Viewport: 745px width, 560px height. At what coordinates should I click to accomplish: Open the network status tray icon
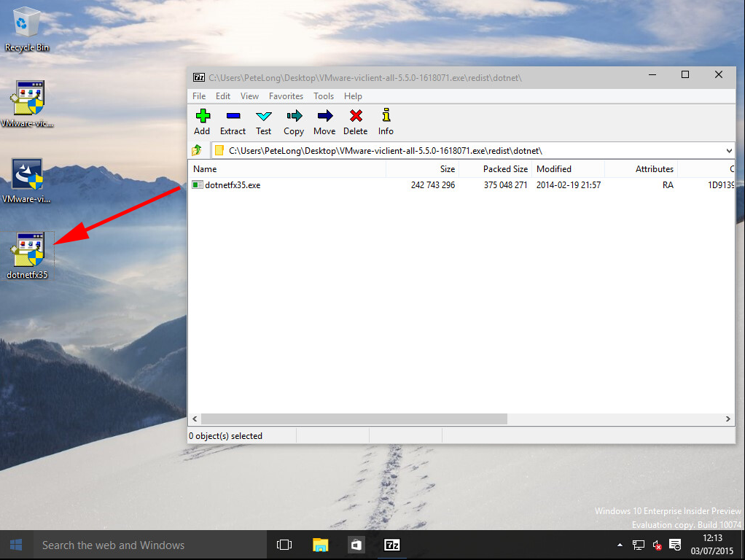coord(639,545)
